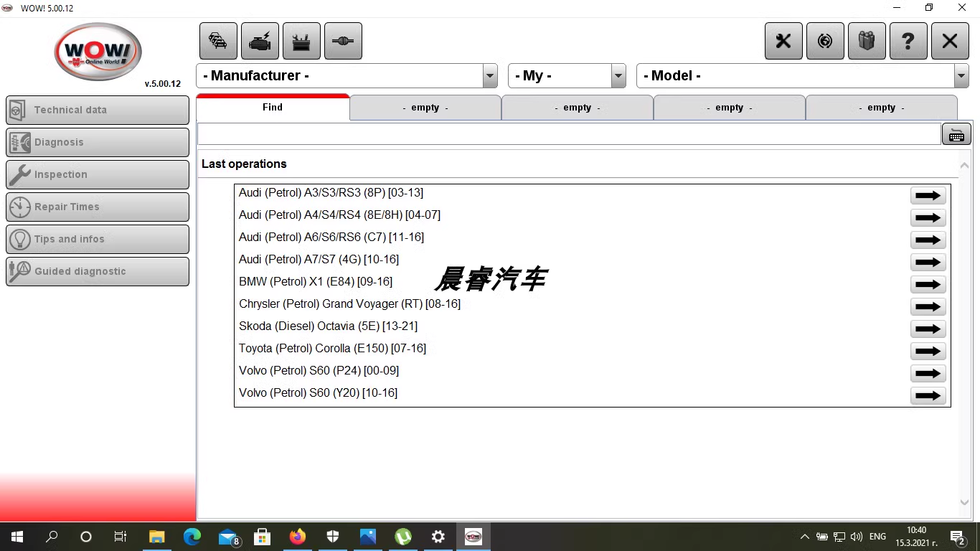980x551 pixels.
Task: Open uTorrent from taskbar
Action: coord(403,537)
